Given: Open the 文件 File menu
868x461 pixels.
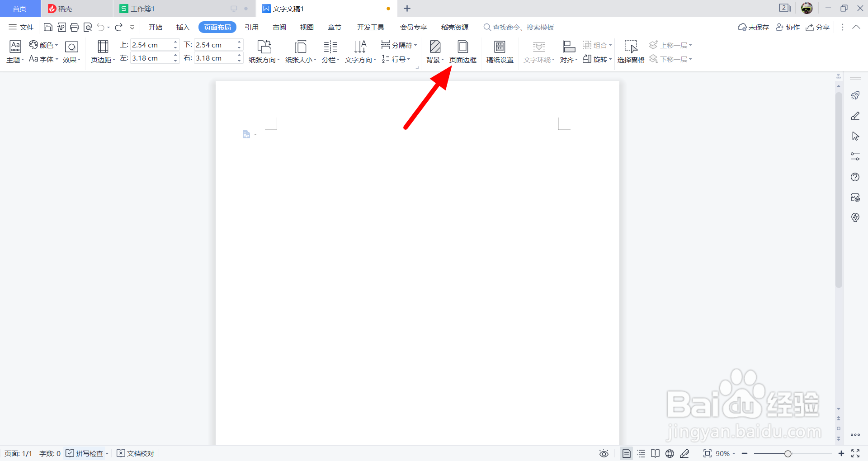Looking at the screenshot, I should tap(21, 27).
